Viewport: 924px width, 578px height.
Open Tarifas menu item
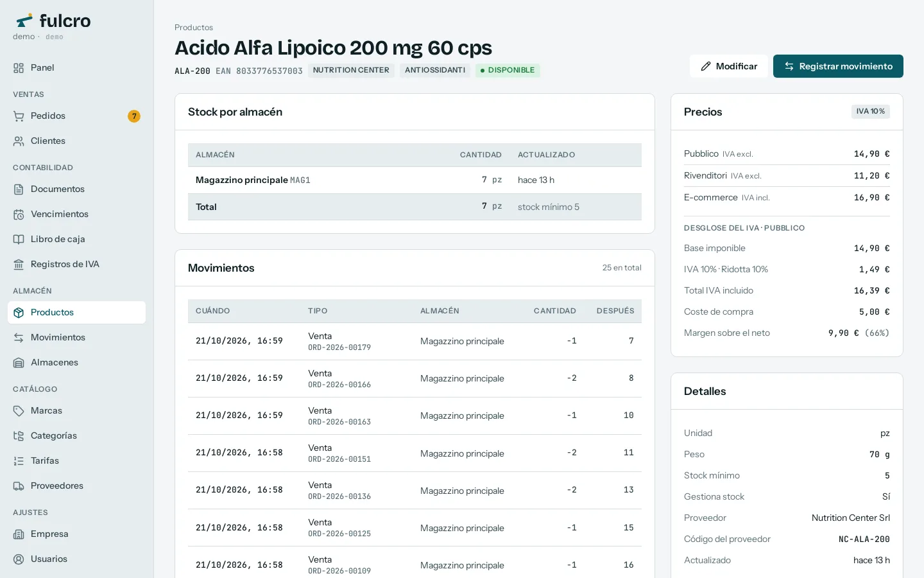76,461
